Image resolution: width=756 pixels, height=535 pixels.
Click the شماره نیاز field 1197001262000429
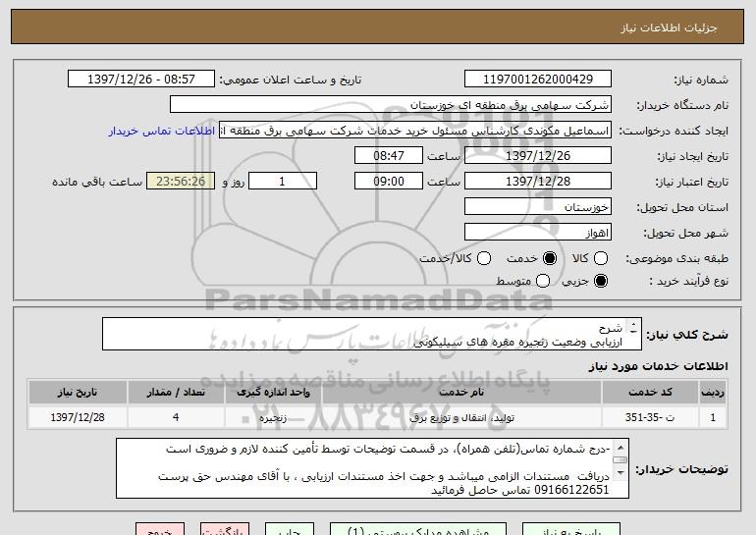click(x=538, y=80)
